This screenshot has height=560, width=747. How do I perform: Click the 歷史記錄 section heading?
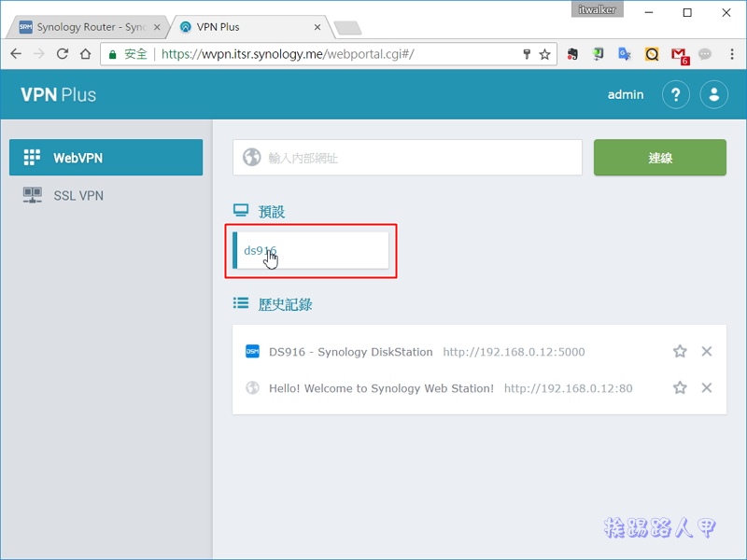[x=285, y=304]
